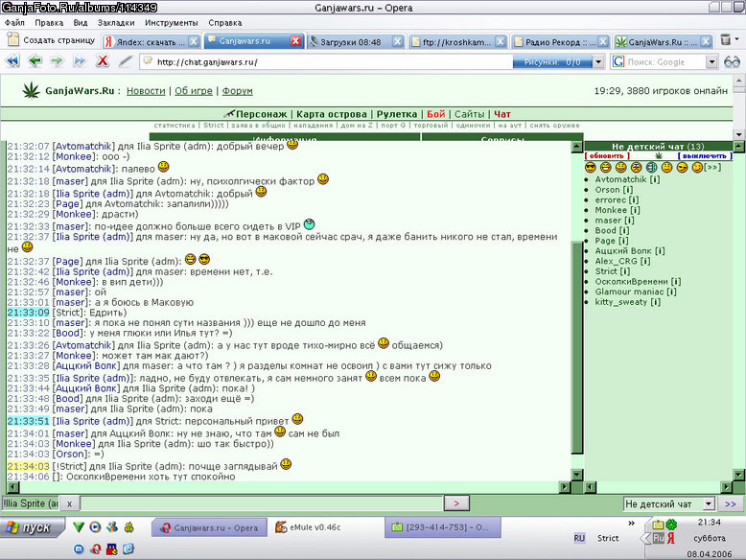Open the Закладки menu
Viewport: 746px width, 560px height.
(x=116, y=22)
